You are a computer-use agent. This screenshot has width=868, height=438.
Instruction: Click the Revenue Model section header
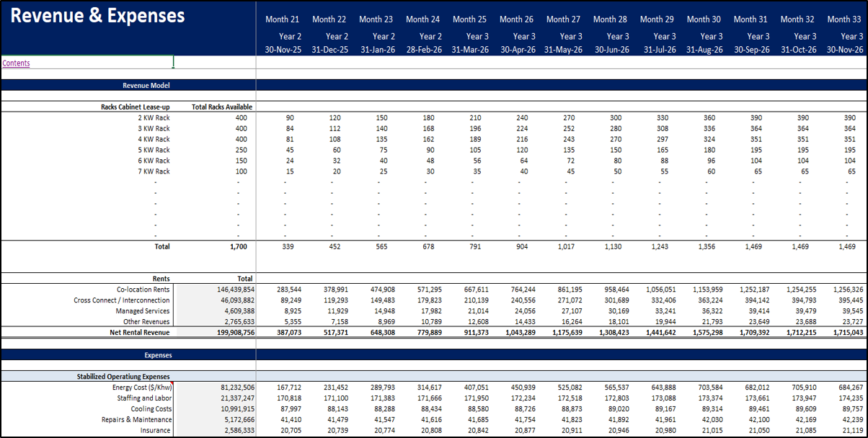click(x=146, y=86)
